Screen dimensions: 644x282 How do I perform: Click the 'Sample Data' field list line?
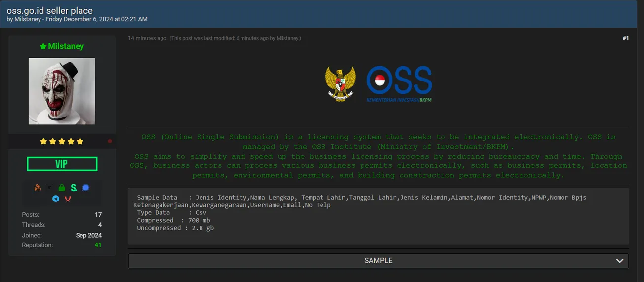[x=360, y=201]
